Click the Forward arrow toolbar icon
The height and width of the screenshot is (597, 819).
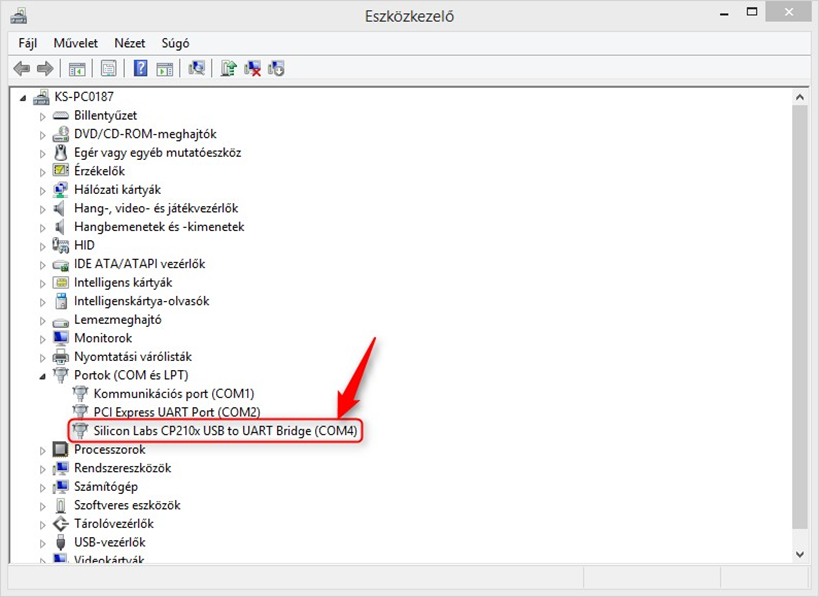coord(45,68)
